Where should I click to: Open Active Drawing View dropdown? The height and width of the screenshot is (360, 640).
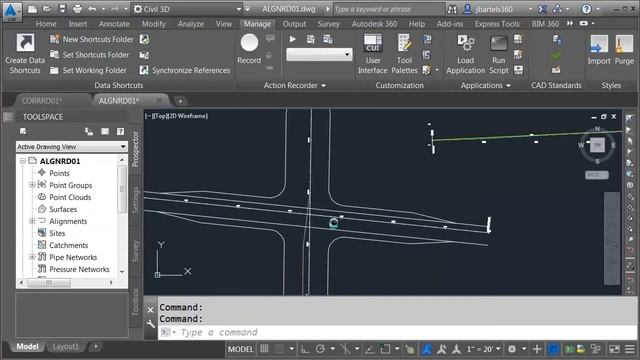72,147
